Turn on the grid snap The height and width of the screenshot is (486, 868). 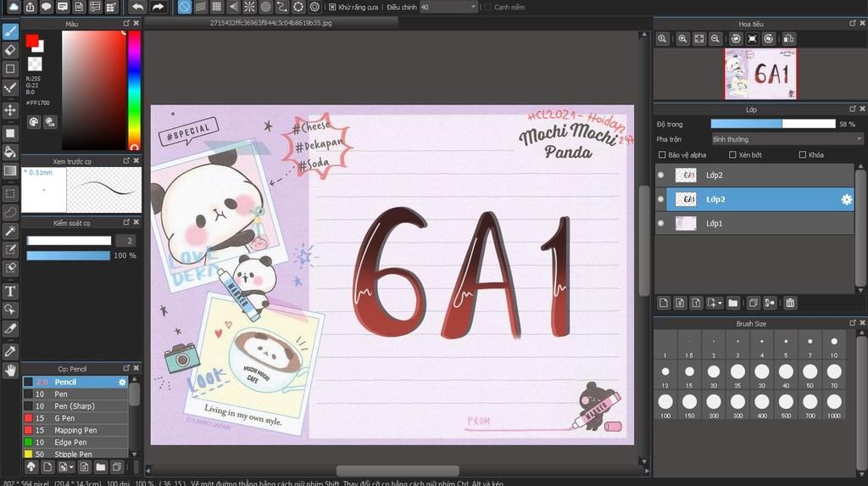217,7
